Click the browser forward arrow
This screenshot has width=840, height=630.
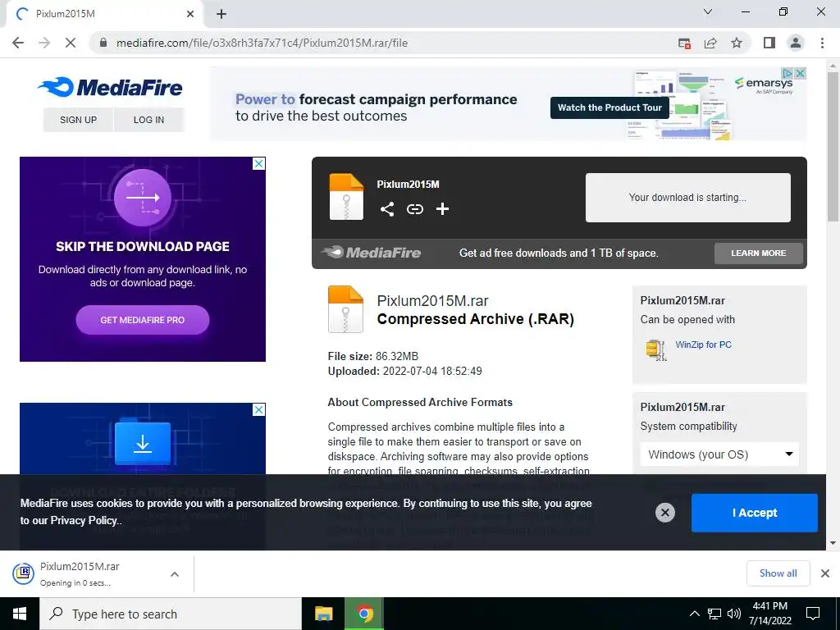click(44, 43)
